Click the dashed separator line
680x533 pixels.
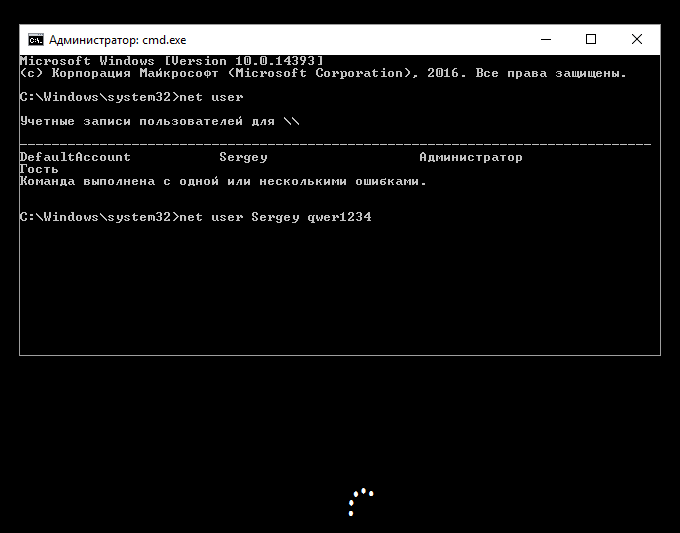[x=335, y=144]
